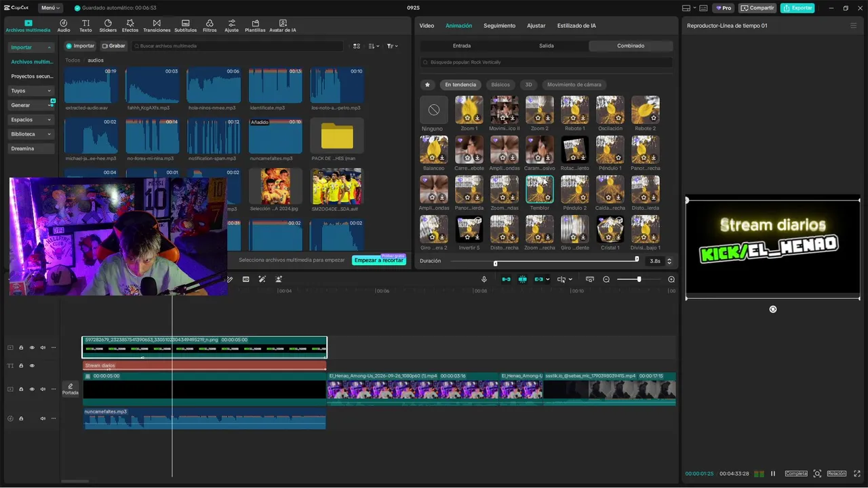The width and height of the screenshot is (868, 488).
Task: Pause playback in the player
Action: click(x=772, y=473)
